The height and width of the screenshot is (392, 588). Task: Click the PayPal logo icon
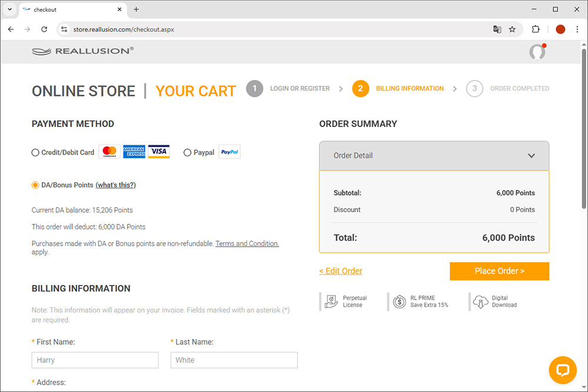click(229, 152)
